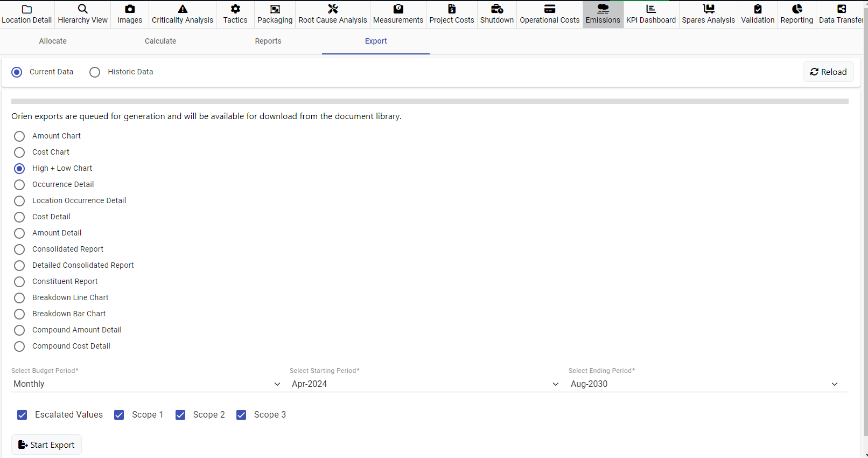Open the Tactics gear icon
The width and height of the screenshot is (868, 458).
pyautogui.click(x=235, y=9)
